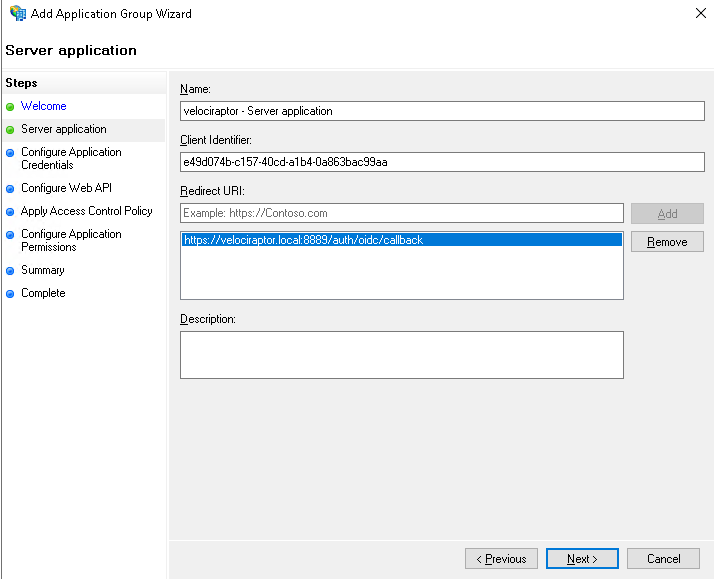The width and height of the screenshot is (714, 579).
Task: Click blue bullet beside Configure Application Credentials
Action: [10, 153]
